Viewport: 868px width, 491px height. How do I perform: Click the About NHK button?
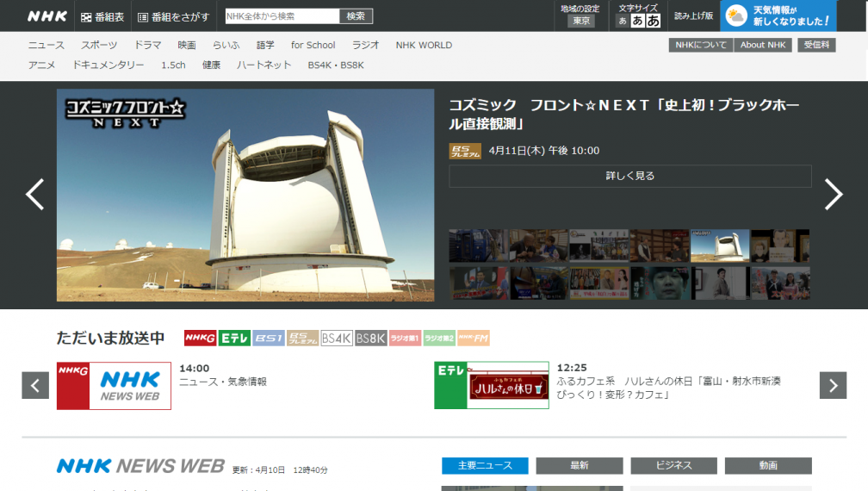tap(763, 45)
